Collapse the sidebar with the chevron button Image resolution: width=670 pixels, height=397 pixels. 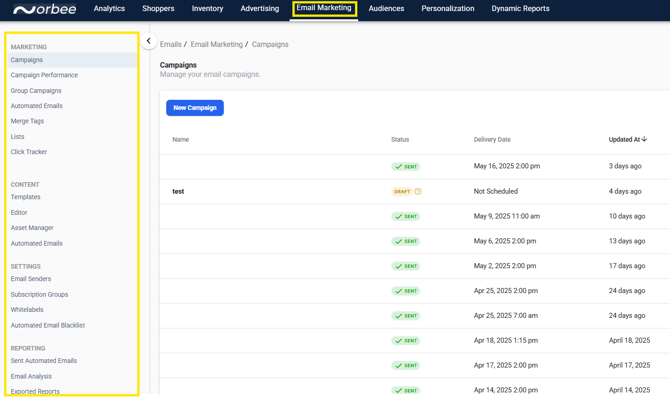click(x=148, y=41)
